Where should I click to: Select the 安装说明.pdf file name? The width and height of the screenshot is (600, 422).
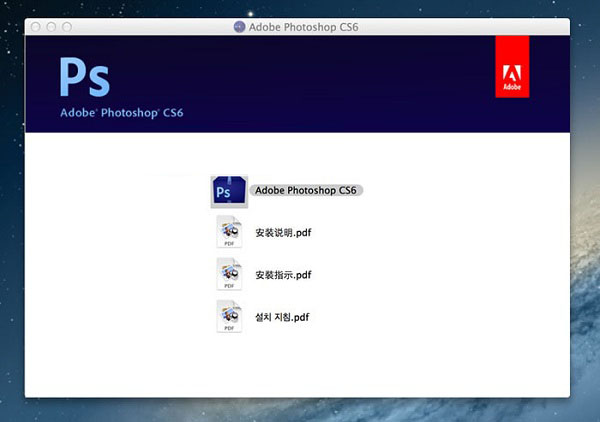point(284,233)
